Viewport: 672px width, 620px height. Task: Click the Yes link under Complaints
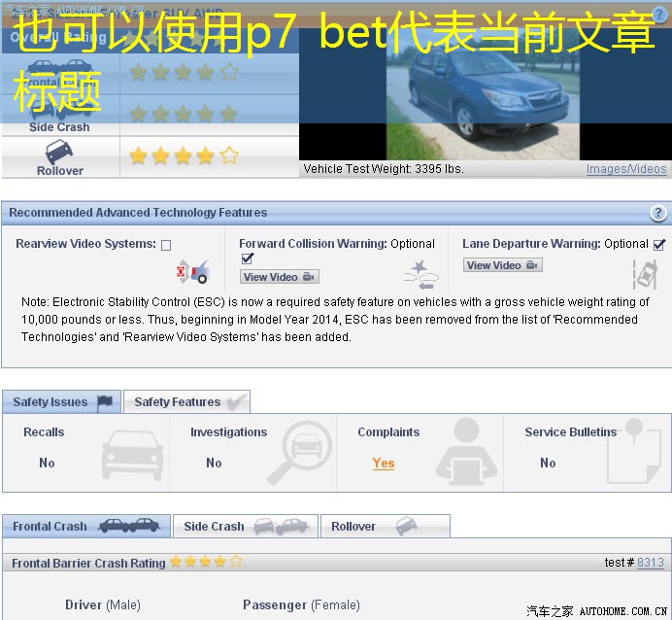pos(384,464)
